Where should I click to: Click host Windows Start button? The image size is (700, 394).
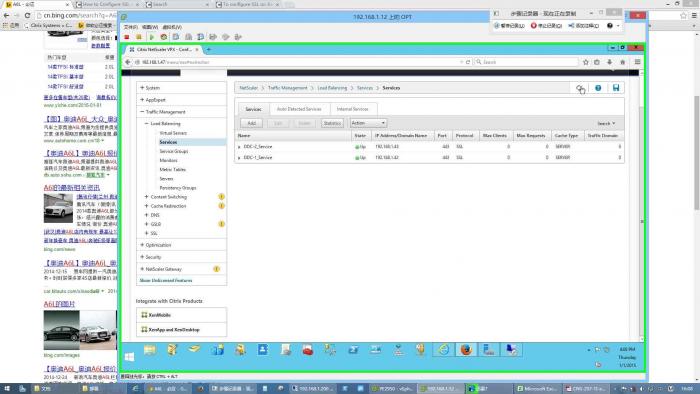point(6,389)
